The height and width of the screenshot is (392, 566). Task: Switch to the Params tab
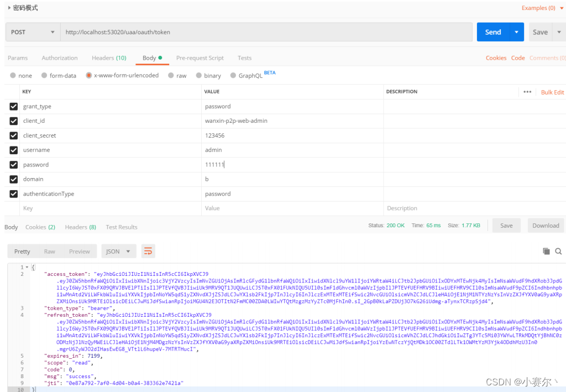18,58
